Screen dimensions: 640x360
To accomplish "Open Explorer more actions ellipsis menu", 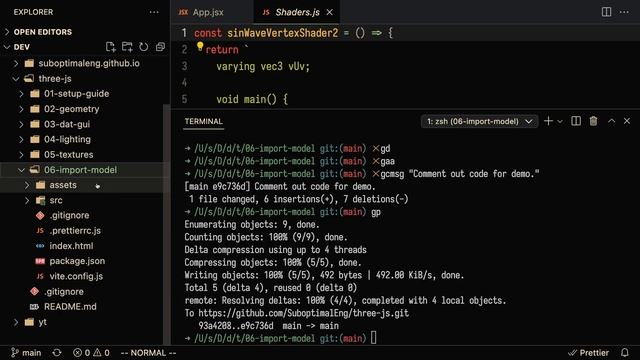I will coord(154,12).
